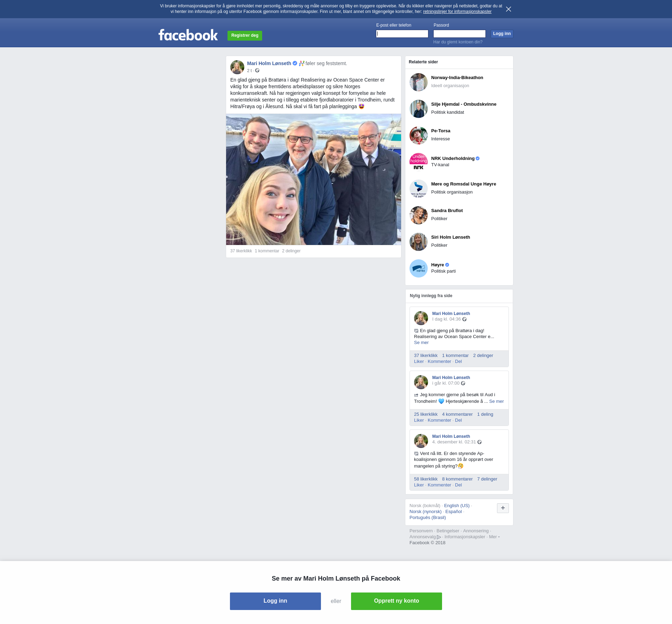Switch language to Español

point(454,512)
